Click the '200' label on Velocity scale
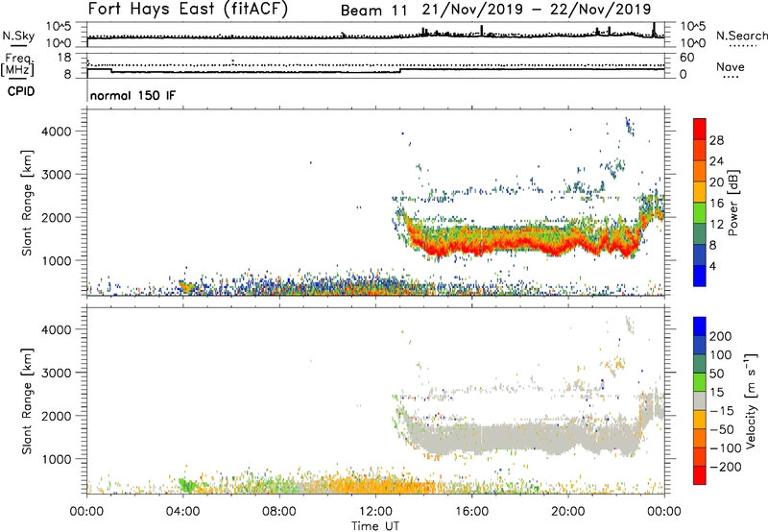This screenshot has width=768, height=532. click(721, 336)
